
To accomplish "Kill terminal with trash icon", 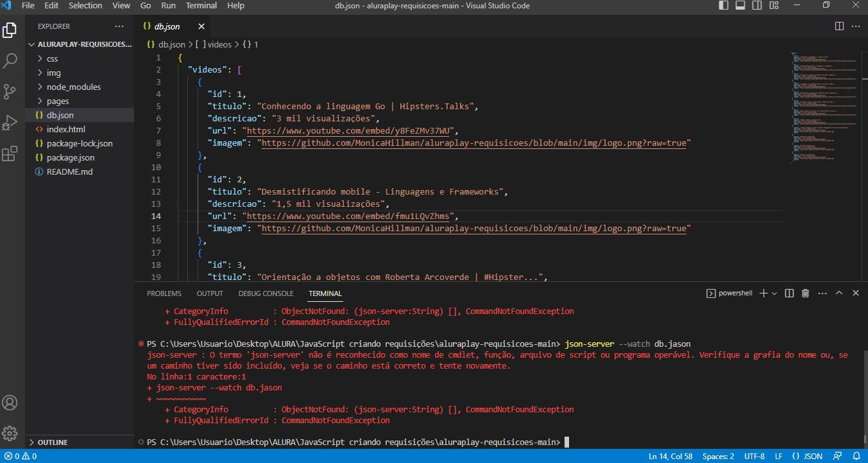I will [806, 293].
